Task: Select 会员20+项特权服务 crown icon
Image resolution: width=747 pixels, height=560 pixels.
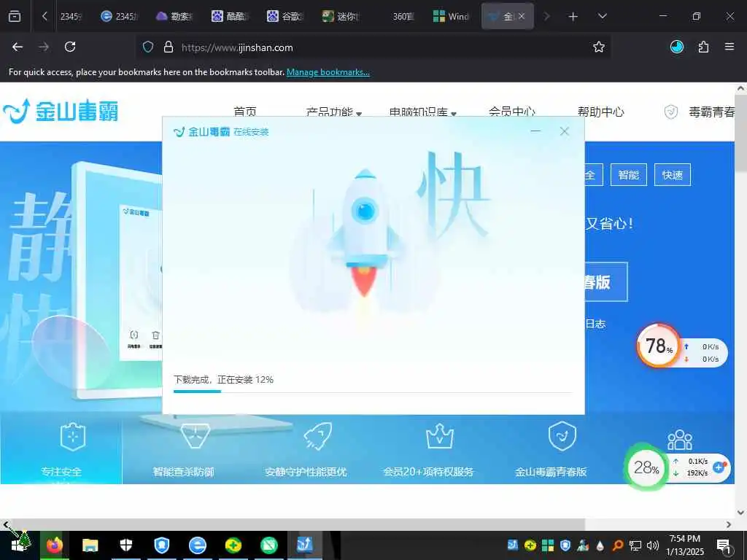Action: [x=440, y=436]
